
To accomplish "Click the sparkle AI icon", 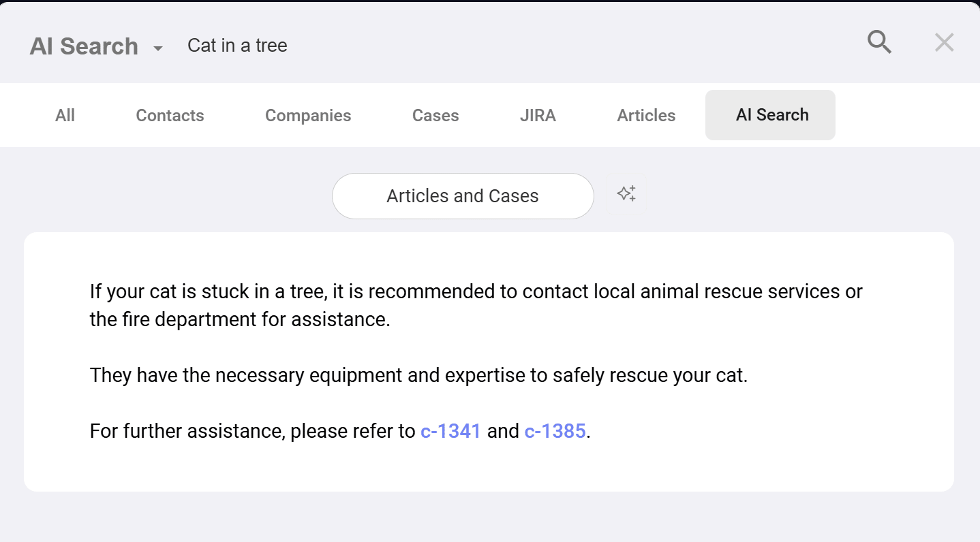I will (626, 194).
